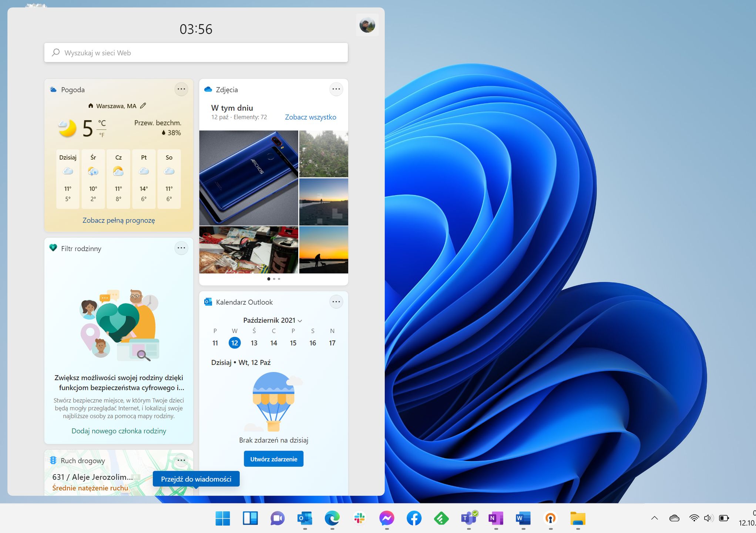Click the Utwórz zdarzenie button
This screenshot has width=756, height=533.
tap(273, 459)
